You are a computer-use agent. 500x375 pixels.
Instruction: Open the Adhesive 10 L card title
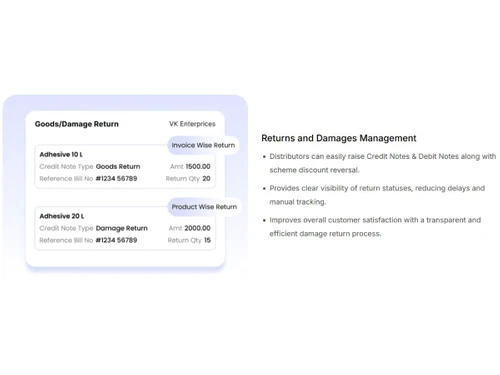pos(61,154)
